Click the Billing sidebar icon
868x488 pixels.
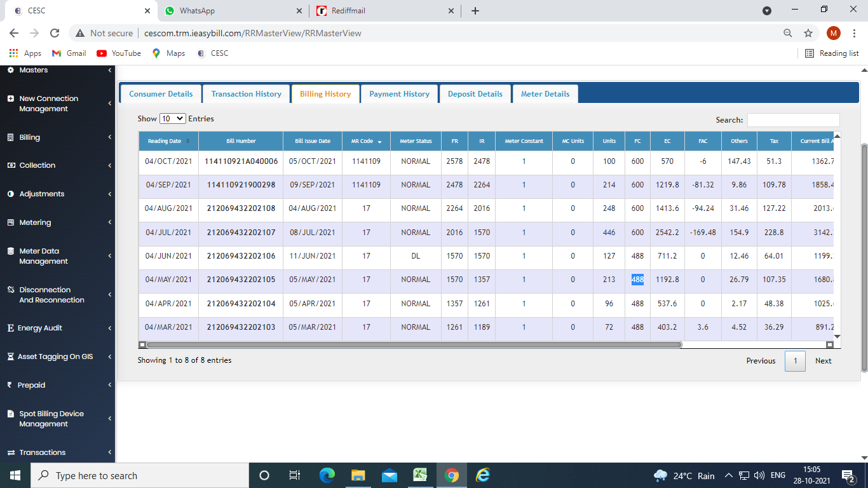10,137
